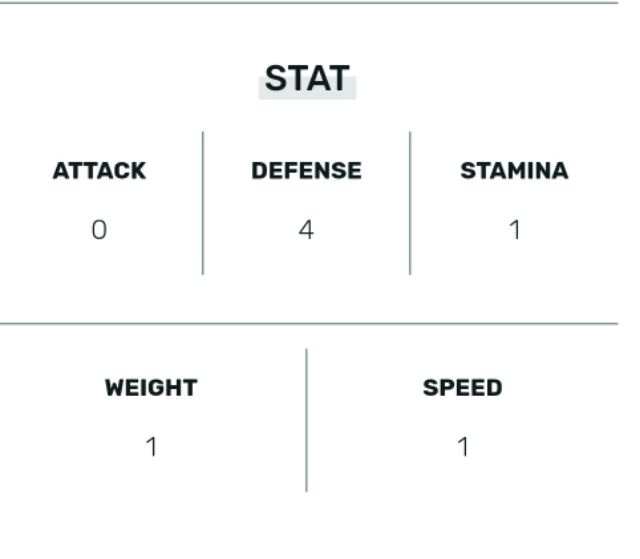This screenshot has height=559, width=640.
Task: Click the final T of the STAT heading
Action: (x=340, y=79)
